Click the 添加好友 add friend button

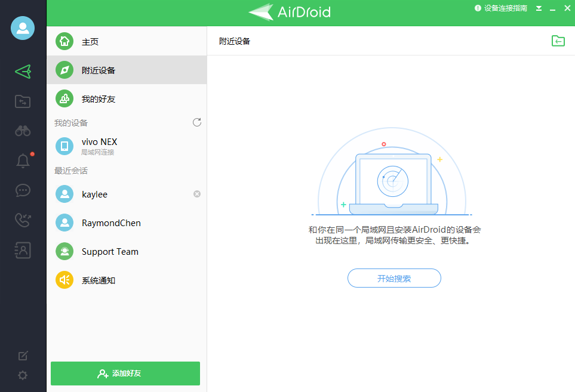click(x=125, y=374)
